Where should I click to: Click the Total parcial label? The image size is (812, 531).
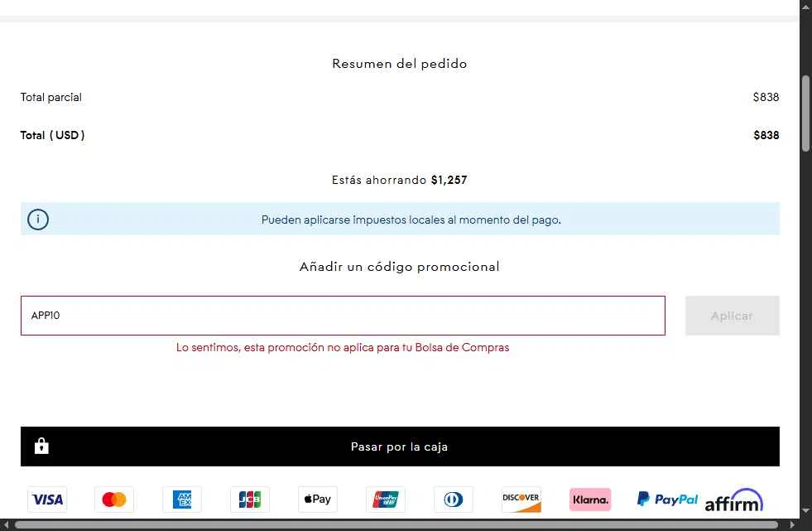click(50, 98)
